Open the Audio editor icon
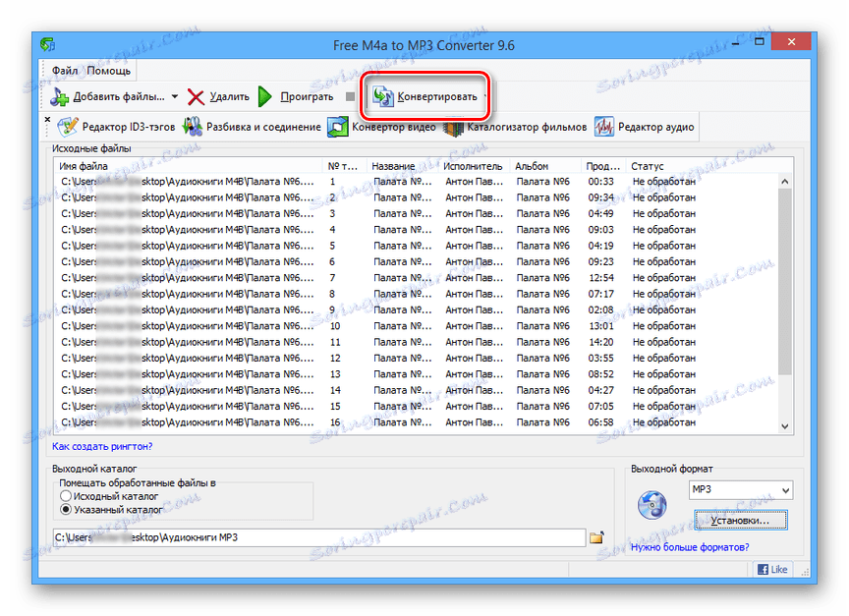 tap(604, 127)
